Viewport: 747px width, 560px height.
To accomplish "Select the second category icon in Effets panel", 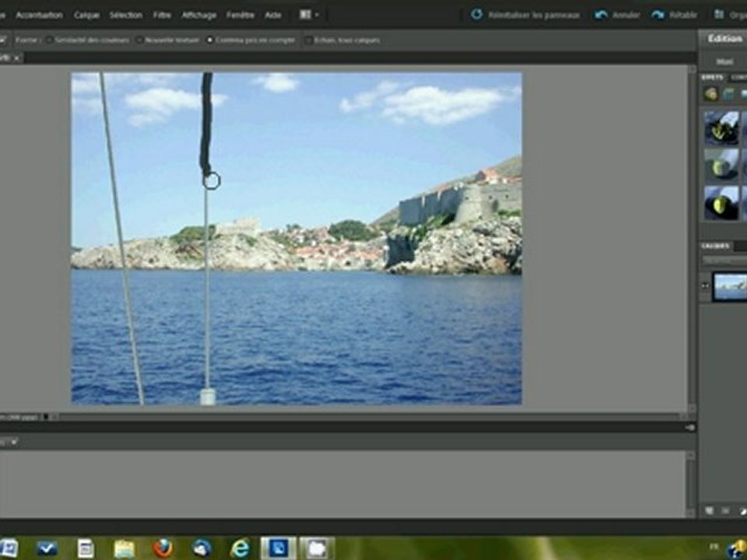I will [728, 94].
